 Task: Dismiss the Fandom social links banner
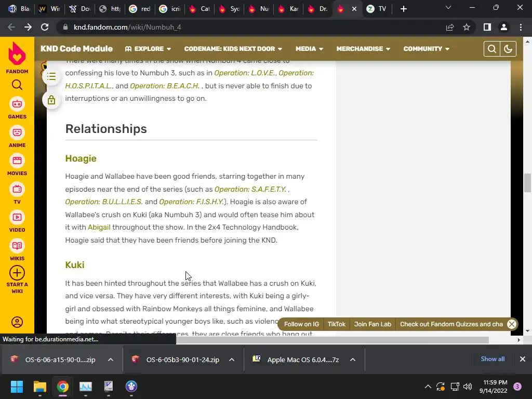[x=512, y=324]
